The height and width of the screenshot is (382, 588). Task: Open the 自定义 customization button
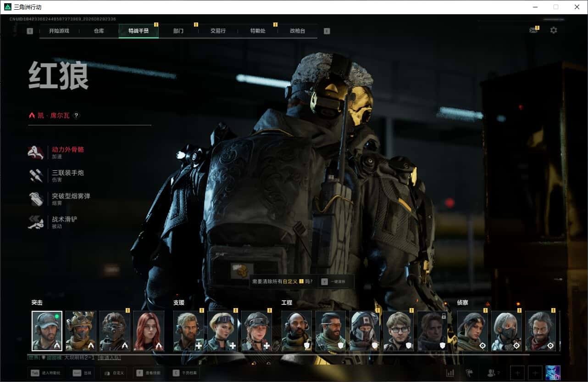click(x=114, y=373)
